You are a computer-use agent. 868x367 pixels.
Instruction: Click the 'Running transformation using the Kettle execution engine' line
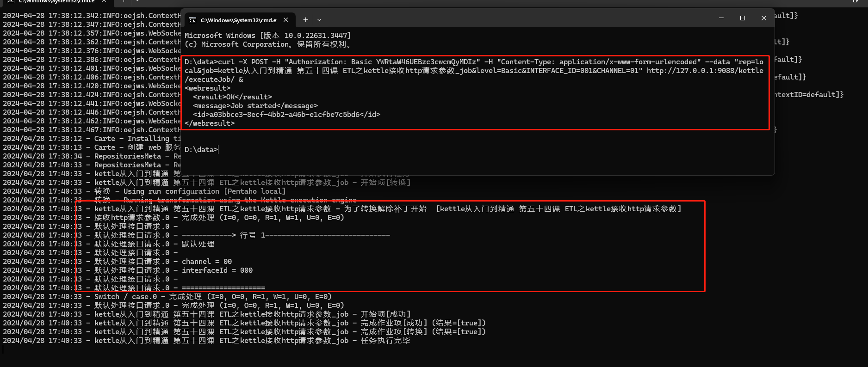[180, 200]
